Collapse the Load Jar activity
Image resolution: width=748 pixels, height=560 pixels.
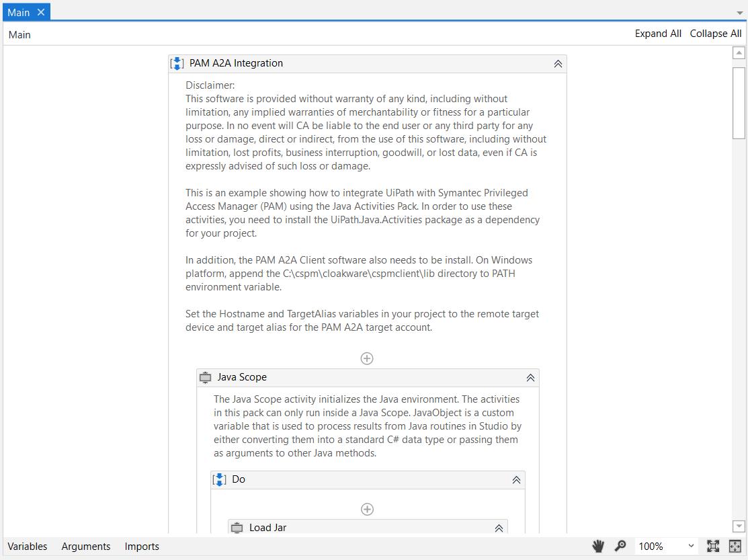[x=499, y=528]
